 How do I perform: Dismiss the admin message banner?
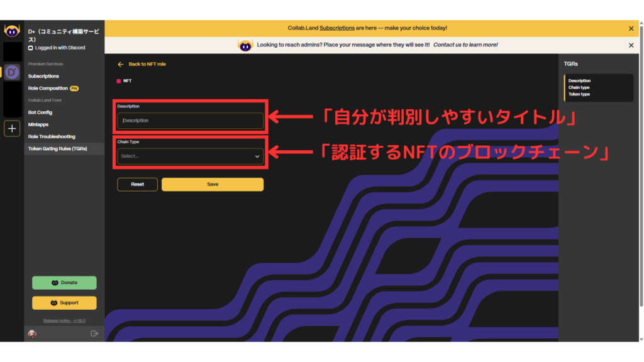[x=631, y=45]
